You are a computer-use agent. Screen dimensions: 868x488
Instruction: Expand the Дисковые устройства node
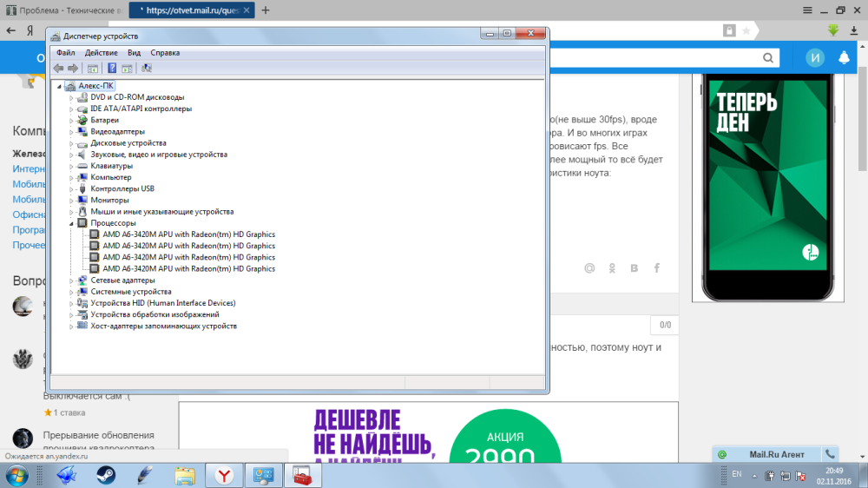71,143
